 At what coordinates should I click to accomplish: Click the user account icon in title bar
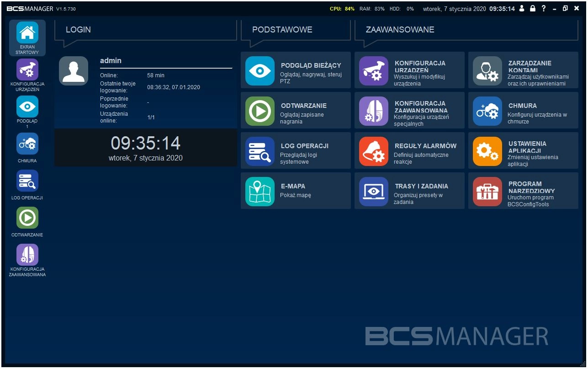(x=522, y=8)
